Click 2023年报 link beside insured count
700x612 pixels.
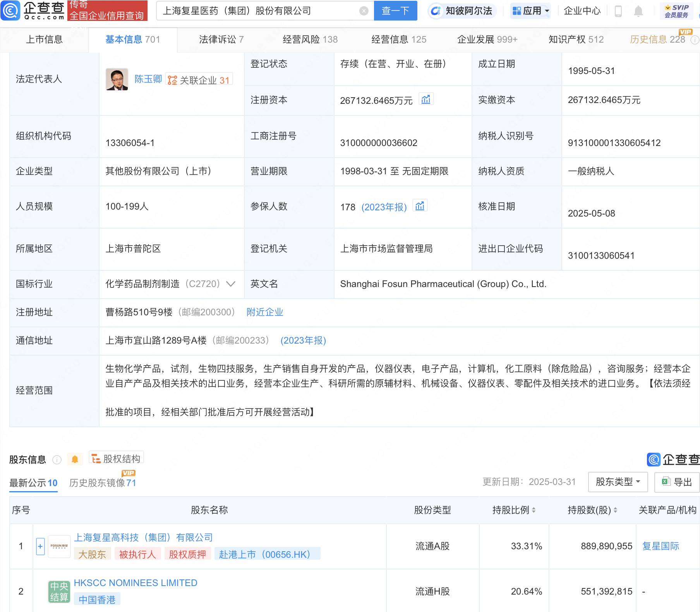(384, 207)
